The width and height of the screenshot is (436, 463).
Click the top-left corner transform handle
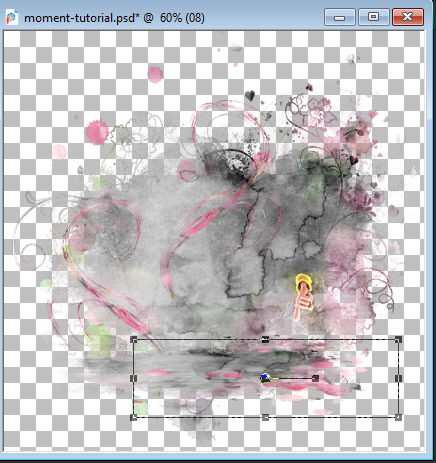point(134,340)
